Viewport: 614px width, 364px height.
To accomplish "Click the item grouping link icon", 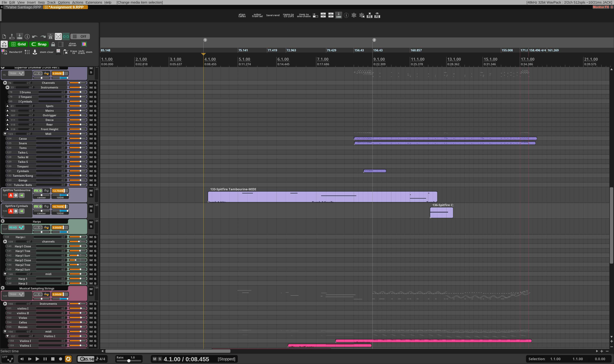I will (x=66, y=37).
